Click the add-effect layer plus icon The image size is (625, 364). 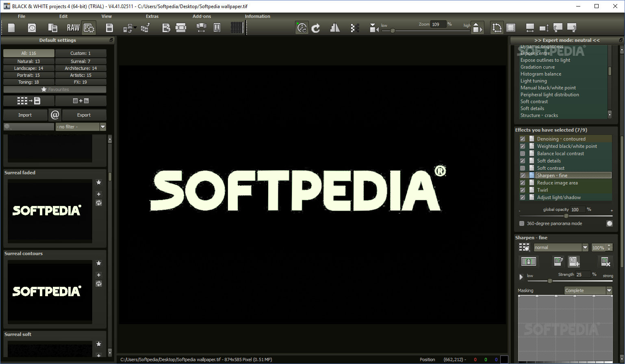pos(574,262)
